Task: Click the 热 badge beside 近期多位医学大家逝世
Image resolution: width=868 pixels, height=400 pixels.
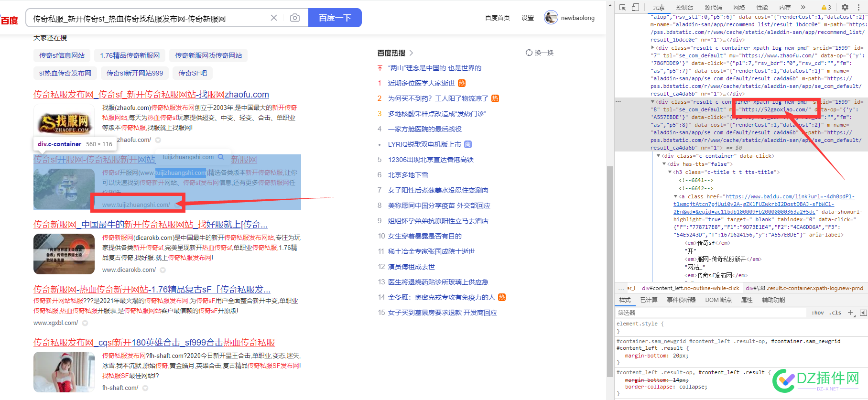Action: pos(462,83)
